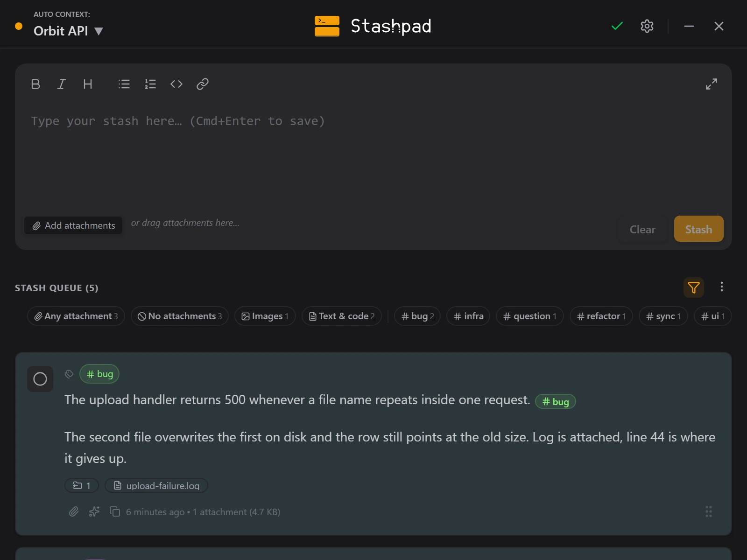Viewport: 747px width, 560px height.
Task: Copy the upload handler stash contents
Action: pyautogui.click(x=115, y=512)
